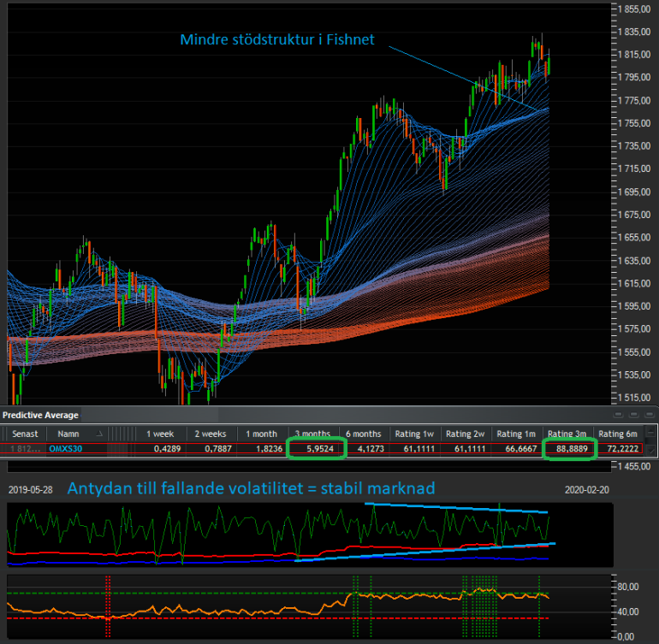
Task: Sort by Rating 2w column header
Action: (x=466, y=434)
